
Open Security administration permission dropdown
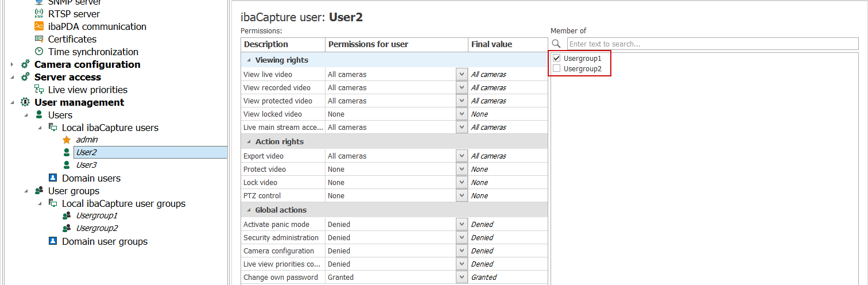pyautogui.click(x=462, y=237)
